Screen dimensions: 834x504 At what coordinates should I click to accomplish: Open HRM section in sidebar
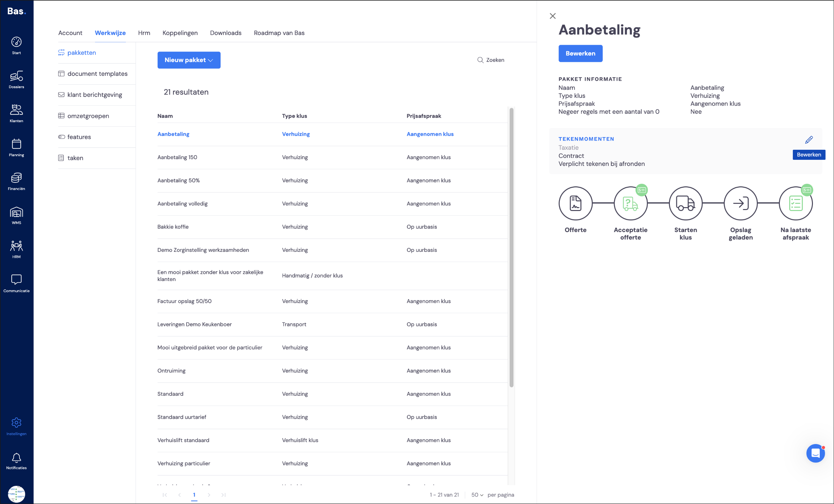click(16, 250)
